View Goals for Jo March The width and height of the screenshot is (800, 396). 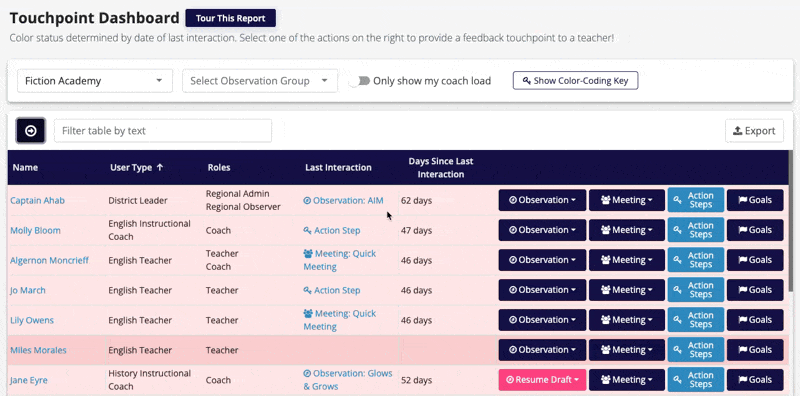755,290
